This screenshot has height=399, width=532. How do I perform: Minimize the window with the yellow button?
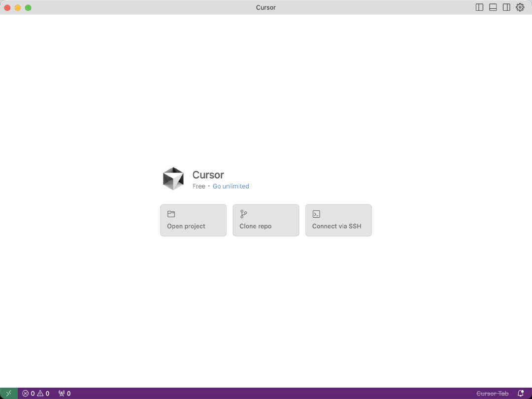(x=18, y=7)
